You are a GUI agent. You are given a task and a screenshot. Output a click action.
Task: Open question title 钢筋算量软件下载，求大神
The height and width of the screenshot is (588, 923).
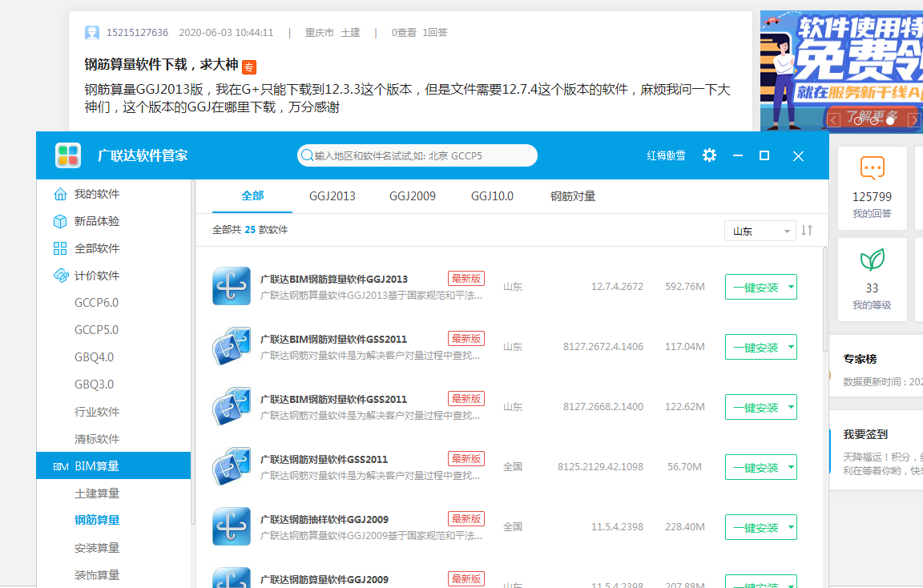pos(161,64)
